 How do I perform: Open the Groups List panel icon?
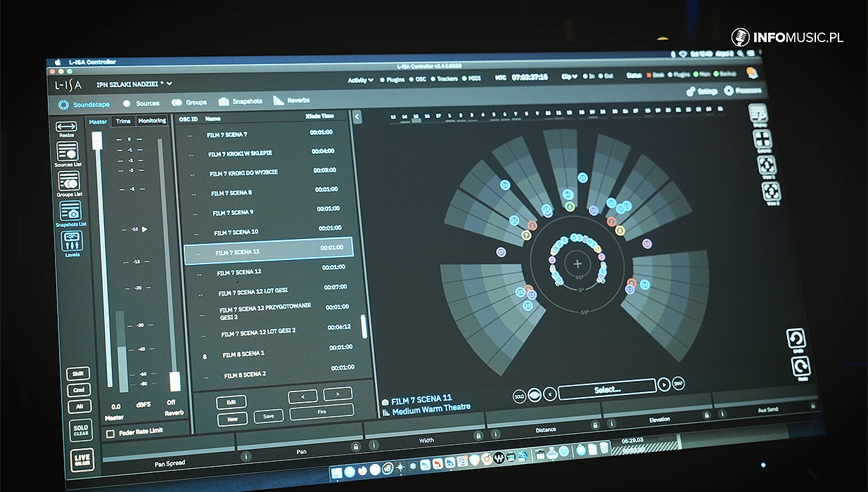point(69,181)
